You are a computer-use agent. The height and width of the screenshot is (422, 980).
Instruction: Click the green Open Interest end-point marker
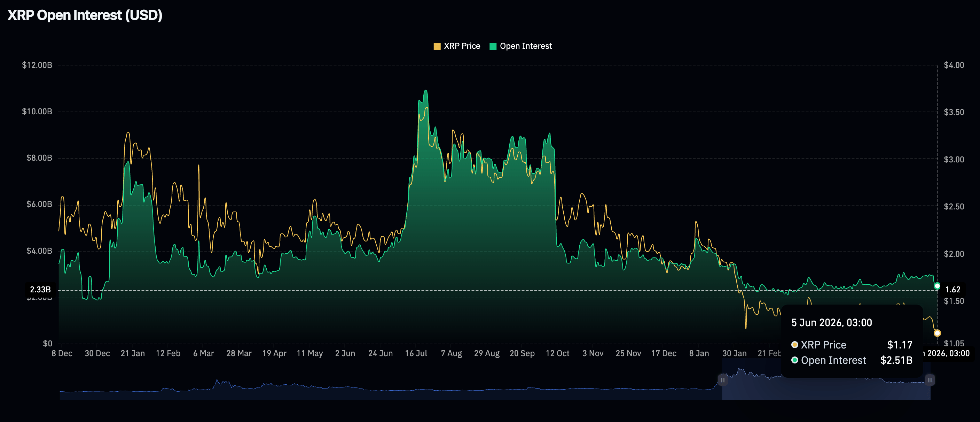pos(938,286)
